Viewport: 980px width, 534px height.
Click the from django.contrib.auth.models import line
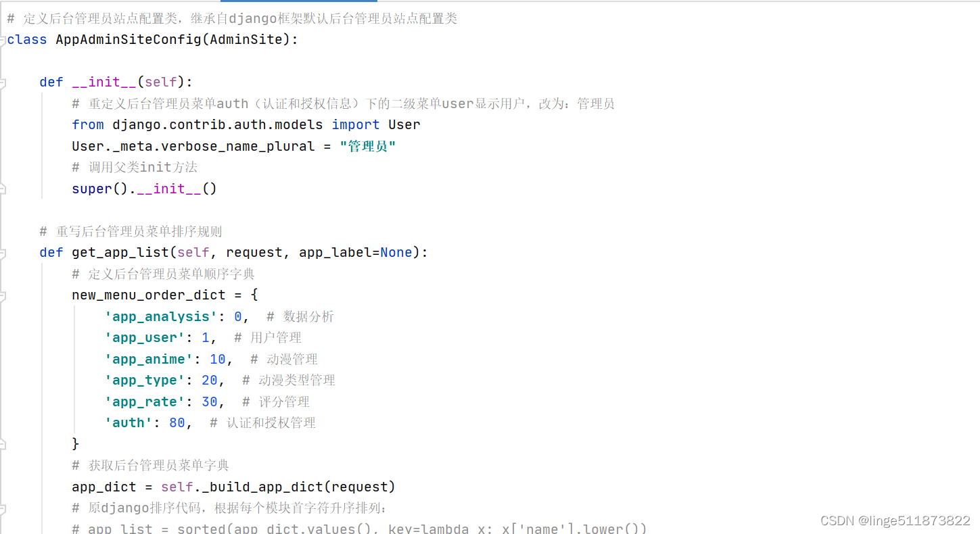(246, 125)
